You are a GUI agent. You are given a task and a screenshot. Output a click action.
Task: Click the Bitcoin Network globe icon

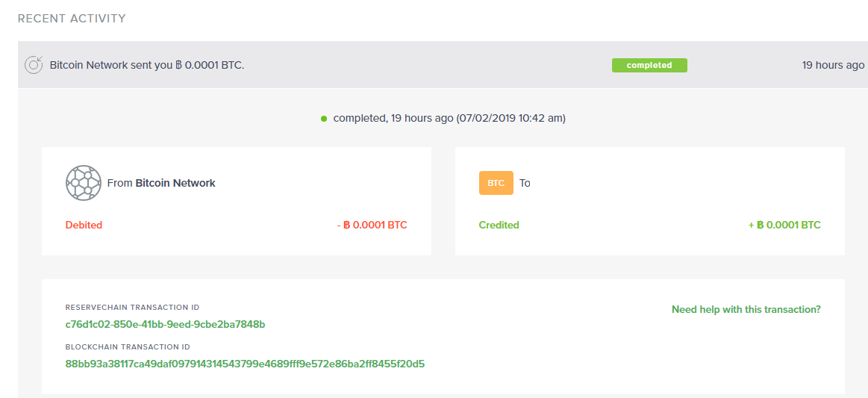pos(84,183)
